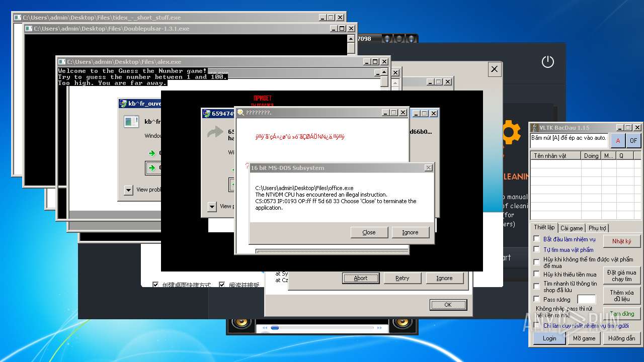Viewport: 644px width, 362px height.
Task: Click the VLTK BacDau title bar icon
Action: point(535,128)
